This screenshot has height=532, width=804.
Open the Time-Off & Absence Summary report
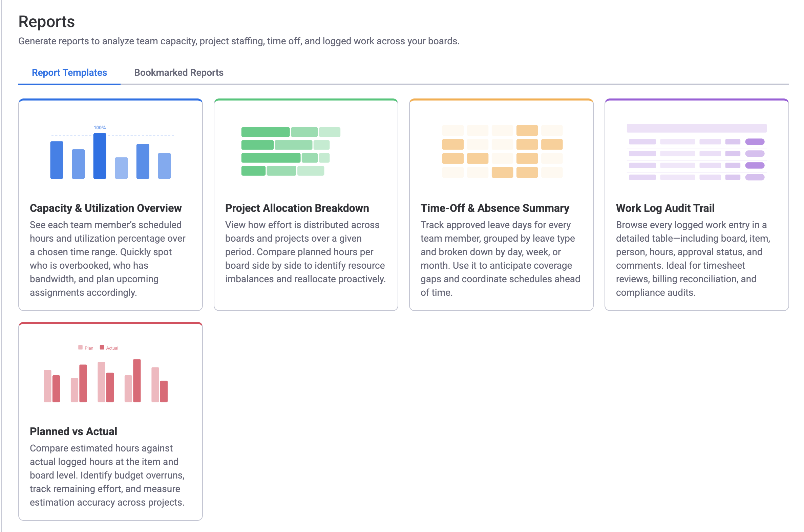[x=495, y=208]
